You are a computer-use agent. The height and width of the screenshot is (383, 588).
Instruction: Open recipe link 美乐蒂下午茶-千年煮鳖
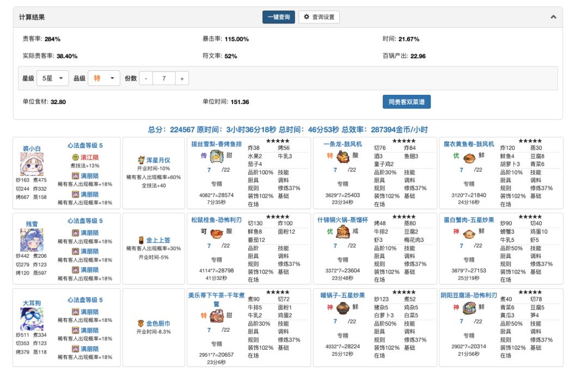coord(216,299)
